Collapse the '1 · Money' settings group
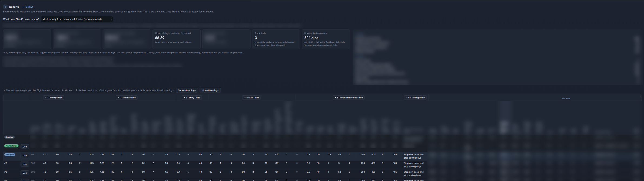 click(x=54, y=98)
